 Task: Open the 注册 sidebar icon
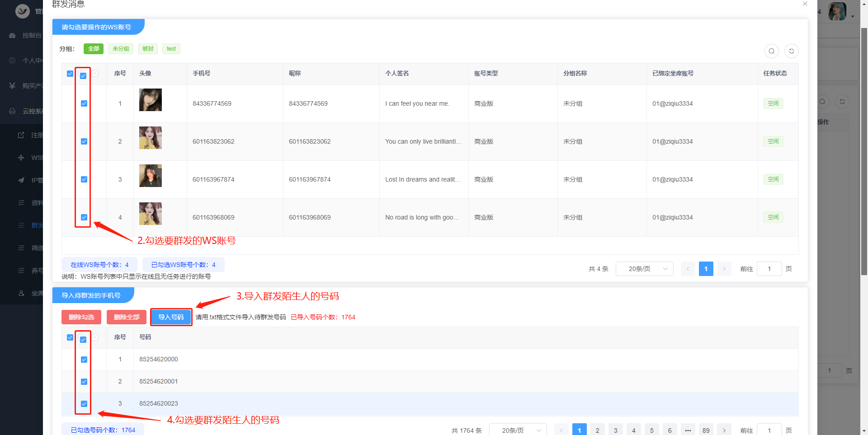(21, 135)
